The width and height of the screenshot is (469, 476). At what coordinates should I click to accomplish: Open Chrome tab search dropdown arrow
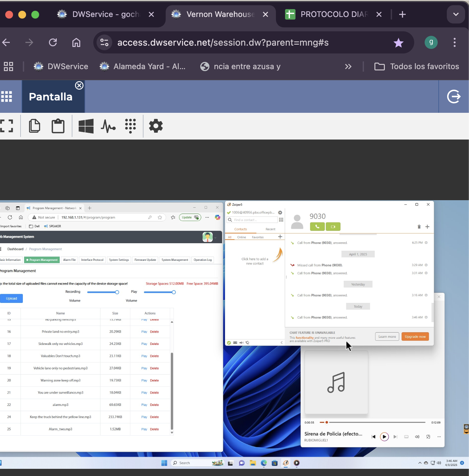(456, 14)
